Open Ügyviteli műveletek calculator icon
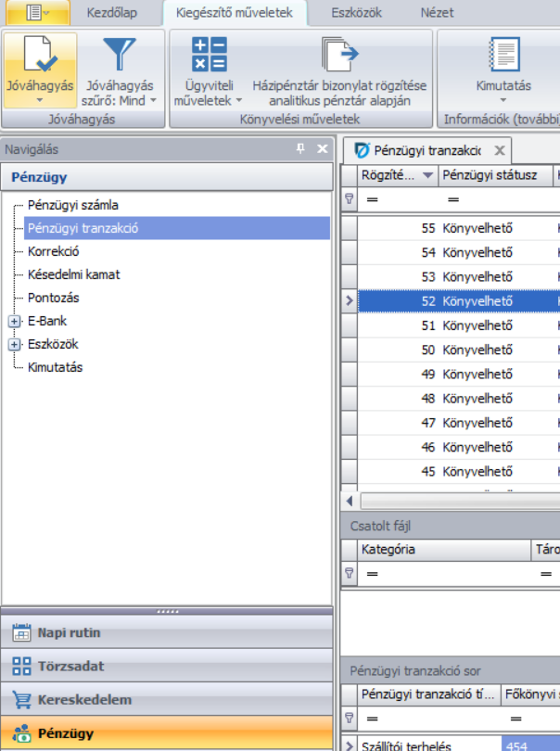The image size is (560, 751). [208, 56]
